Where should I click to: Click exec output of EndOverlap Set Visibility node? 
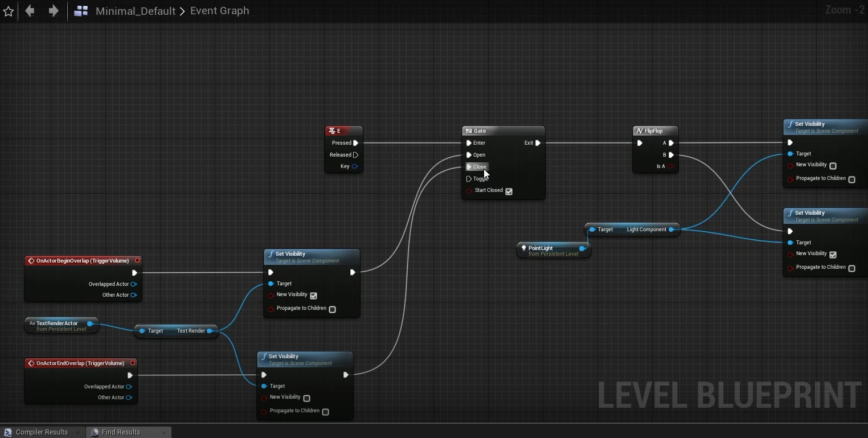346,375
